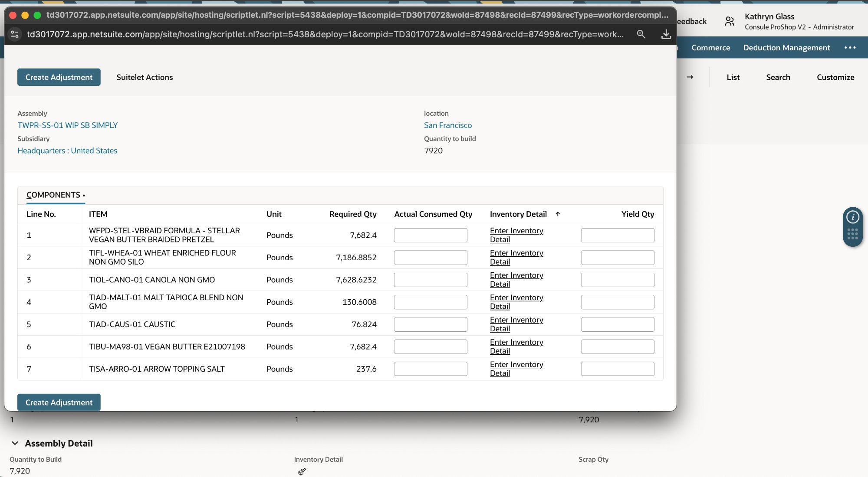This screenshot has height=477, width=868.
Task: Open the TWPR-SS-01 WIP SB SIMPLY assembly link
Action: click(x=68, y=125)
